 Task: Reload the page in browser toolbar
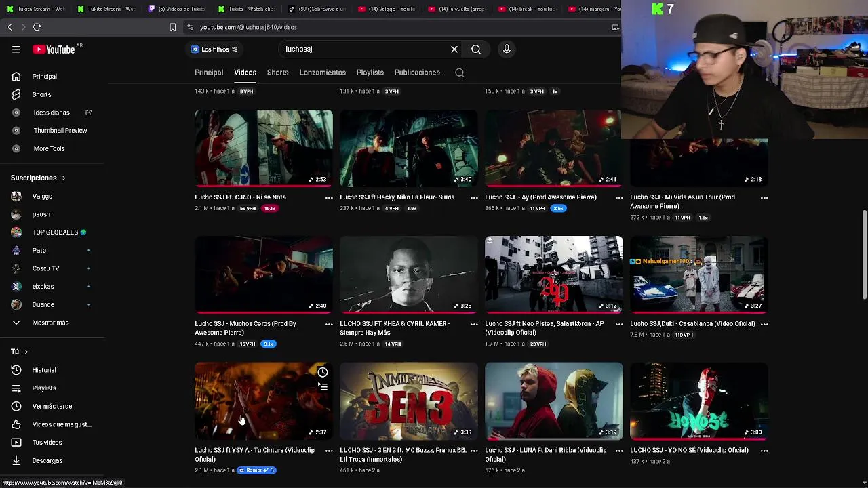37,27
